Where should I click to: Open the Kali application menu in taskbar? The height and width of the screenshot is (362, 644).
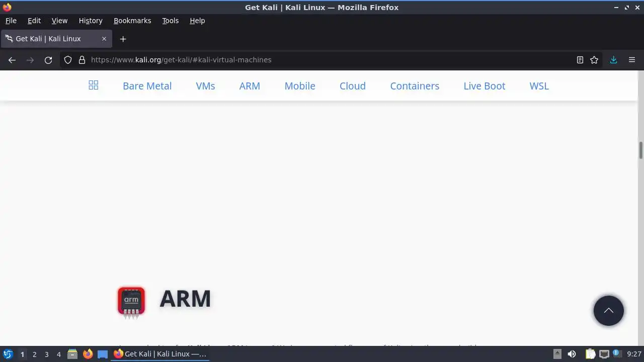pos(8,354)
